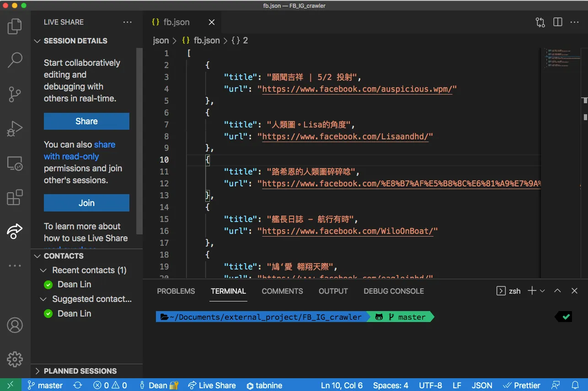Click the master branch in status bar
The height and width of the screenshot is (391, 588).
(x=45, y=385)
